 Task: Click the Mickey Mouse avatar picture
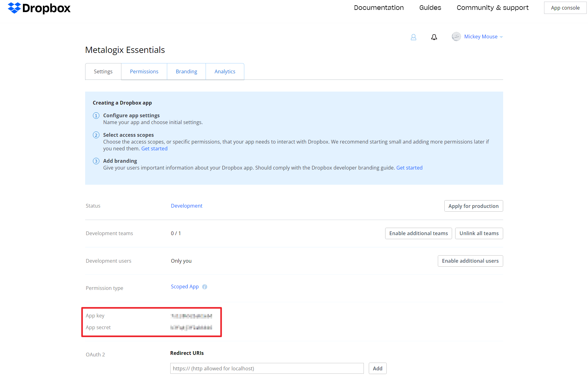(x=456, y=37)
